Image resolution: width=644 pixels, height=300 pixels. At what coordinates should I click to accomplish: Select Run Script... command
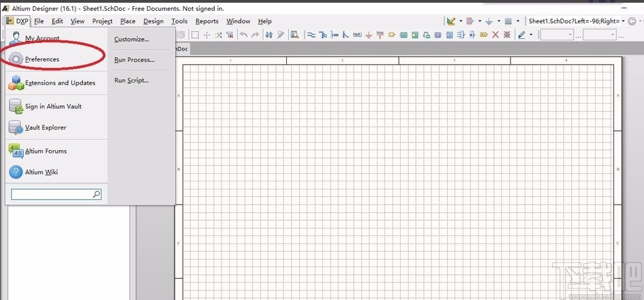pos(132,80)
